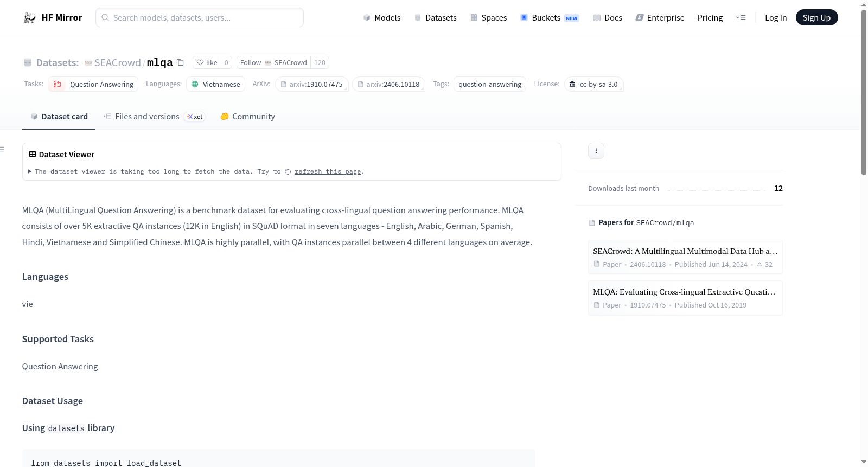Click the page vertical scrollbar thumb
Screen dimensions: 868x467
coord(864,92)
